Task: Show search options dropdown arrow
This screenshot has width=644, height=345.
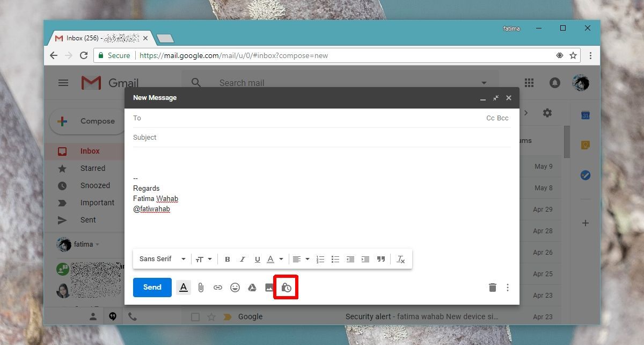Action: [484, 83]
